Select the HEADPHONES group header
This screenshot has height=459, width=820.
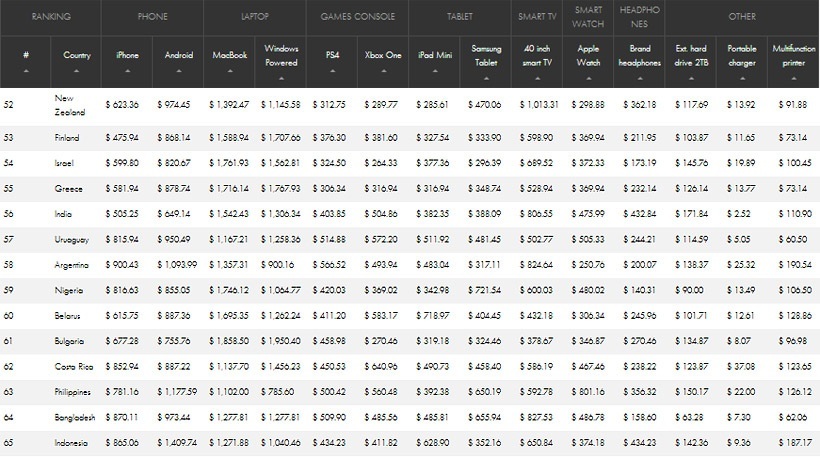(x=640, y=17)
